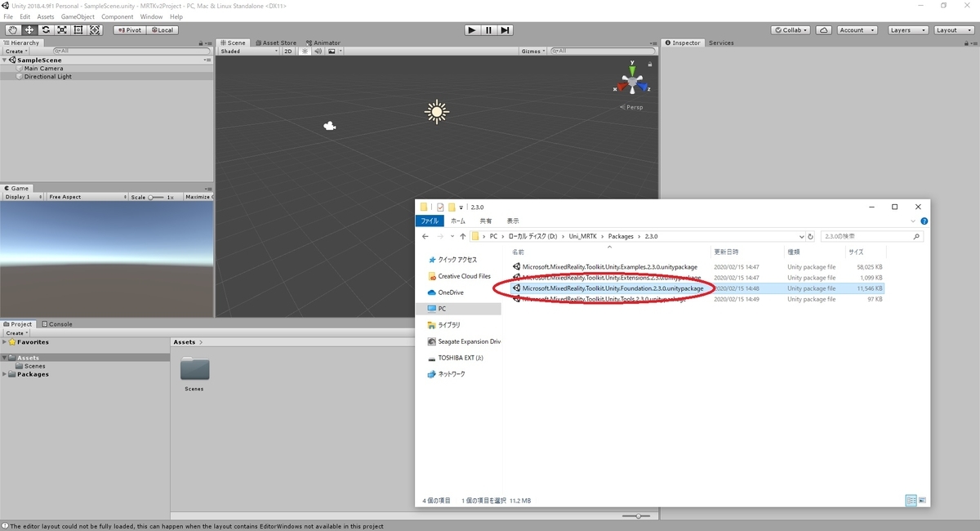
Task: Open the Free Aspect dropdown
Action: [86, 197]
